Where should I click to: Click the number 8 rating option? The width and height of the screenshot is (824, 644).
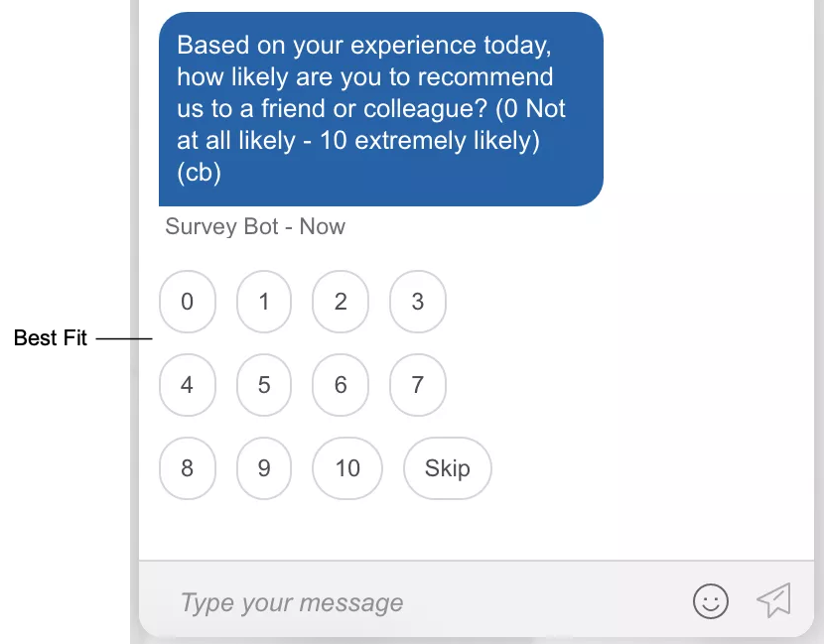[188, 468]
